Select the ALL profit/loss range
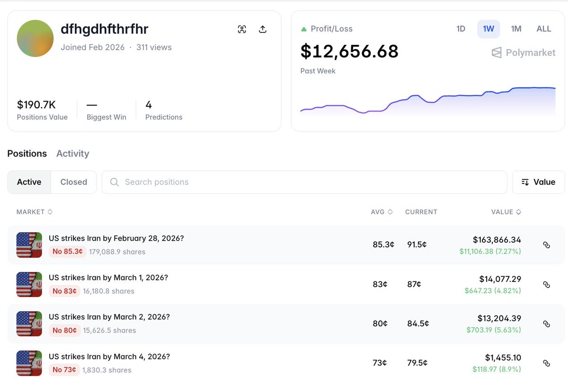Image resolution: width=568 pixels, height=392 pixels. [x=544, y=29]
